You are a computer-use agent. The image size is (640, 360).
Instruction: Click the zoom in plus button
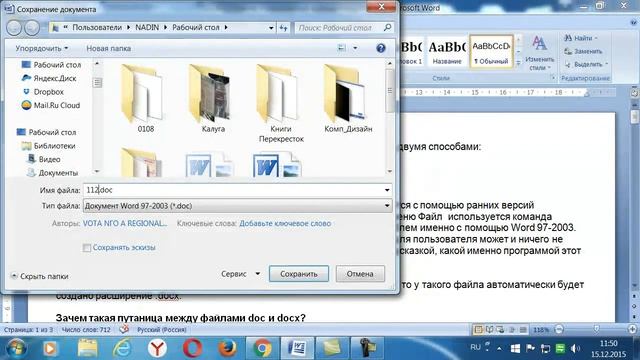point(633,329)
